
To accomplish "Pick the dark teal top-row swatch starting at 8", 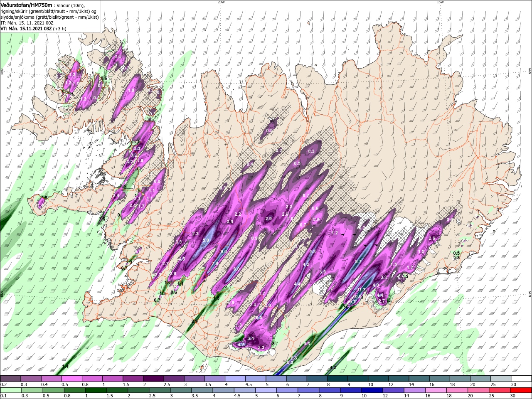I will 337,379.
